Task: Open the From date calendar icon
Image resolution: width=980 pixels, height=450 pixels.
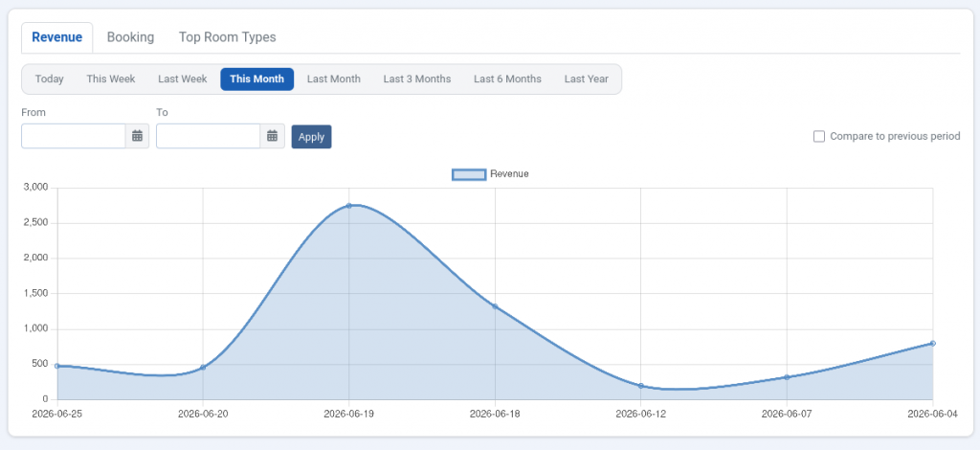Action: click(138, 136)
